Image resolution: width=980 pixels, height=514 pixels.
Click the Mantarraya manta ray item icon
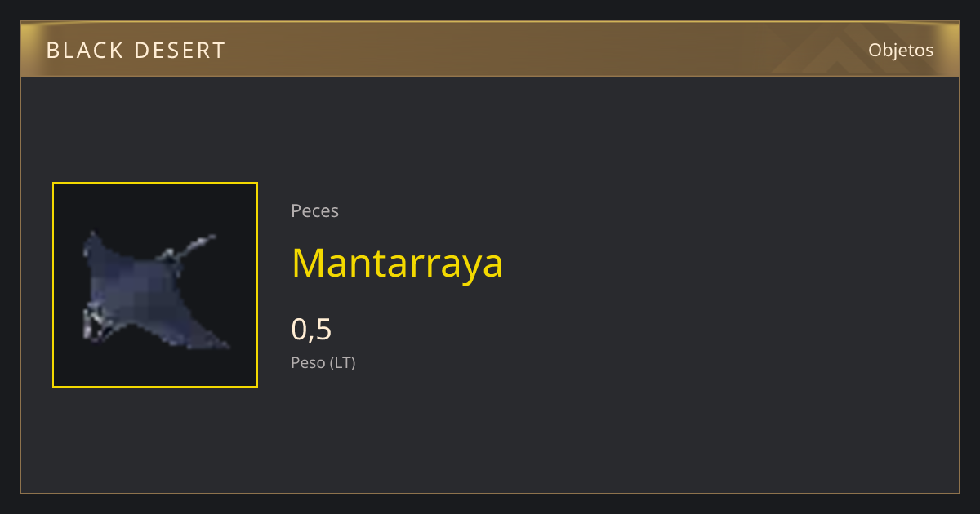[x=155, y=290]
